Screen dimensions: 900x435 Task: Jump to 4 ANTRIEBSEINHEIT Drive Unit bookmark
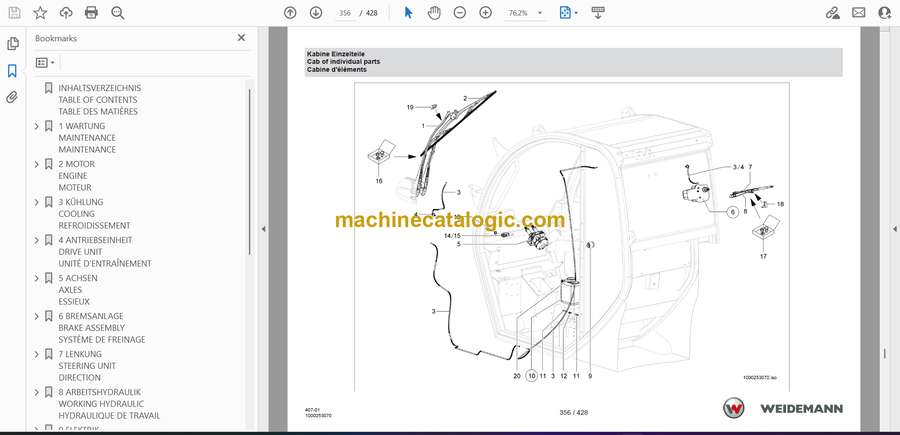tap(105, 251)
